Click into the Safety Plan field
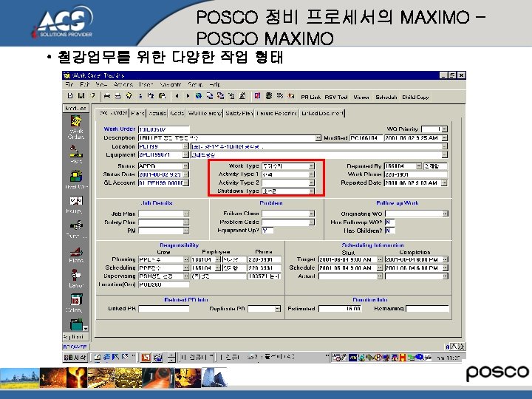Screen dimensions: 532x399 tap(161, 222)
